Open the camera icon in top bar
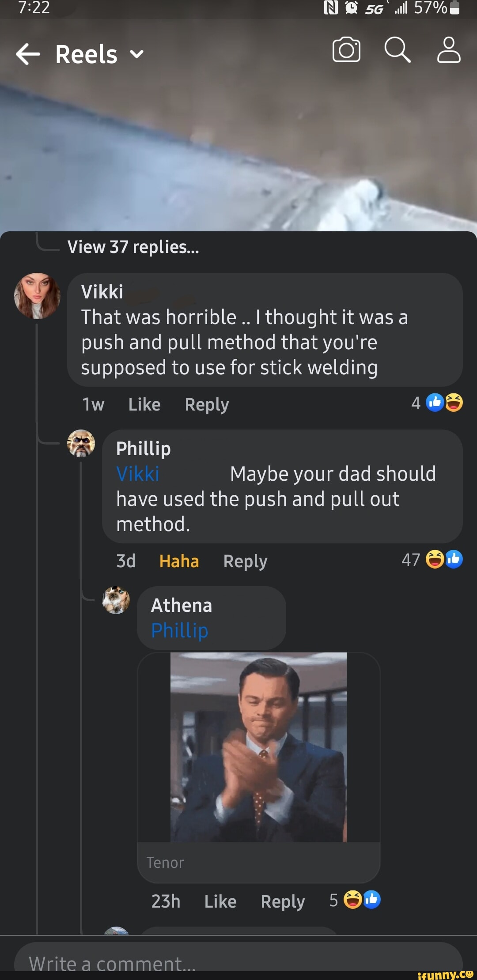The height and width of the screenshot is (980, 477). click(346, 50)
